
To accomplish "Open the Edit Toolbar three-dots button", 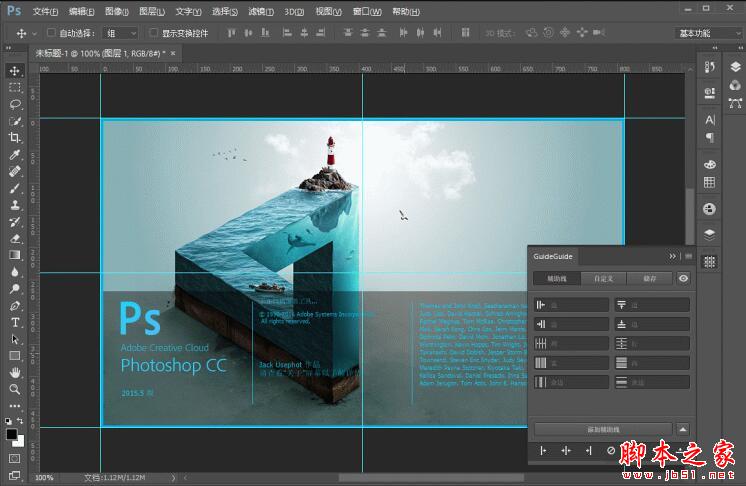I will (x=15, y=406).
